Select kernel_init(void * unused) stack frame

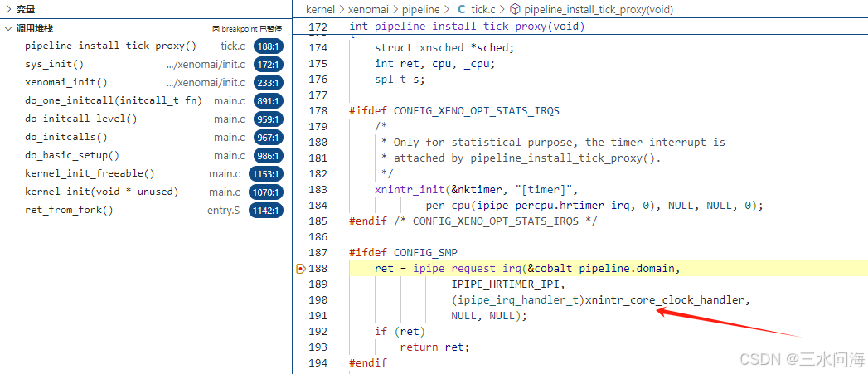[x=146, y=192]
